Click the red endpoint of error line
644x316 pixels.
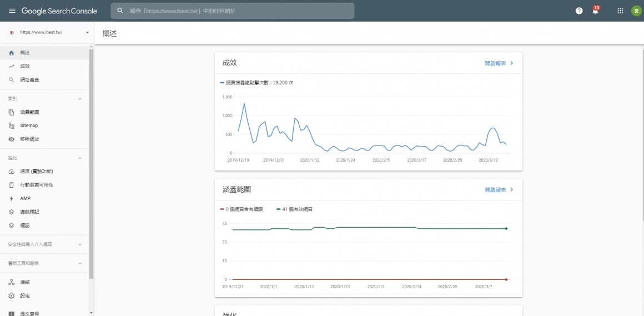(x=506, y=279)
